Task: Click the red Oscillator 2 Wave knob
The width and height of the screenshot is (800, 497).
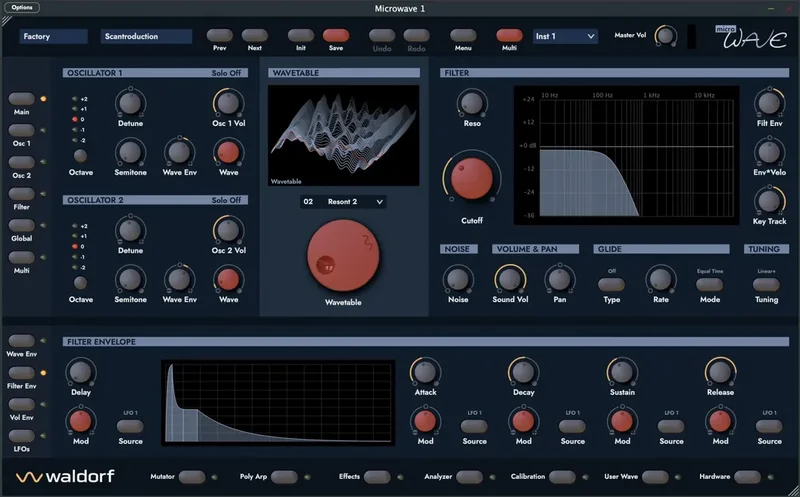Action: coord(228,279)
